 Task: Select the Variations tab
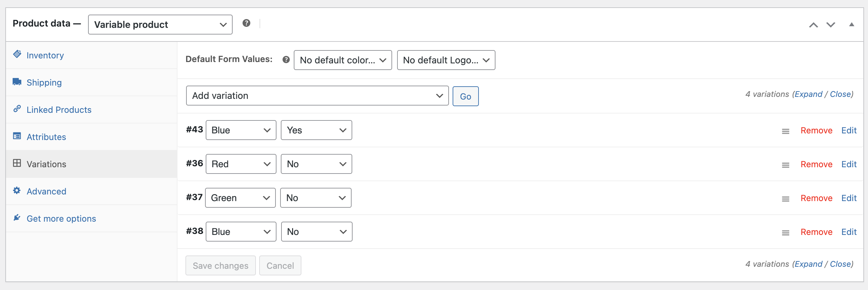91,164
